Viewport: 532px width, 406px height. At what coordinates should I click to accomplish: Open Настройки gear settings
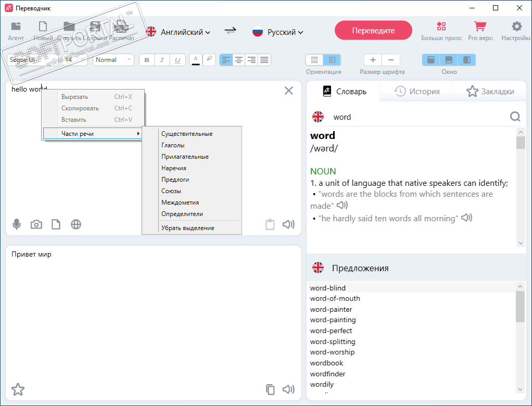(x=517, y=26)
